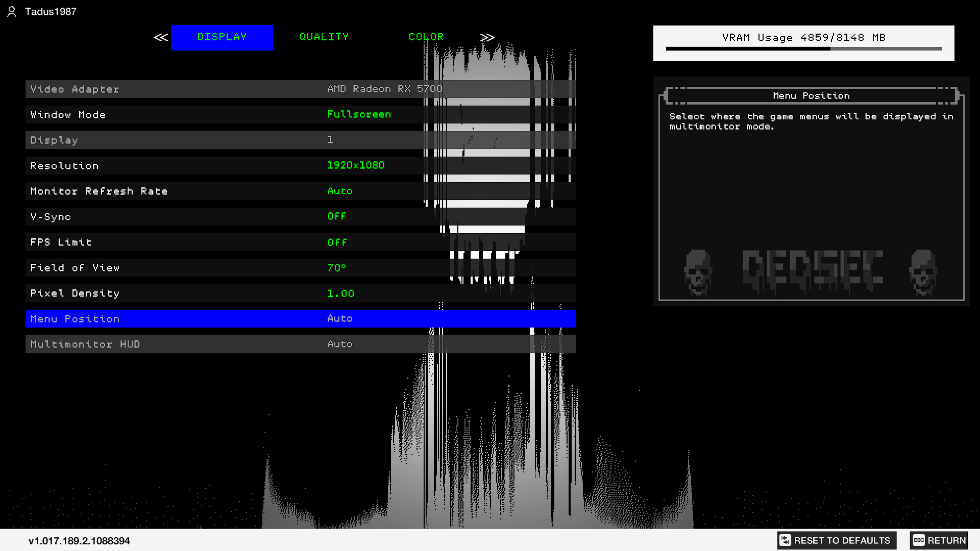Viewport: 980px width, 551px height.
Task: Switch to the QUALITY tab
Action: [324, 37]
